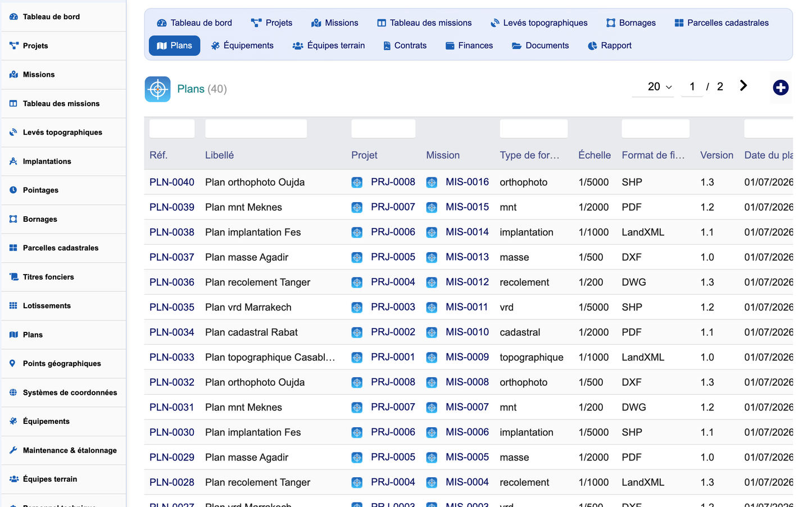Image resolution: width=812 pixels, height=507 pixels.
Task: Click 'Plan cadastral Rabat' cell
Action: [251, 332]
